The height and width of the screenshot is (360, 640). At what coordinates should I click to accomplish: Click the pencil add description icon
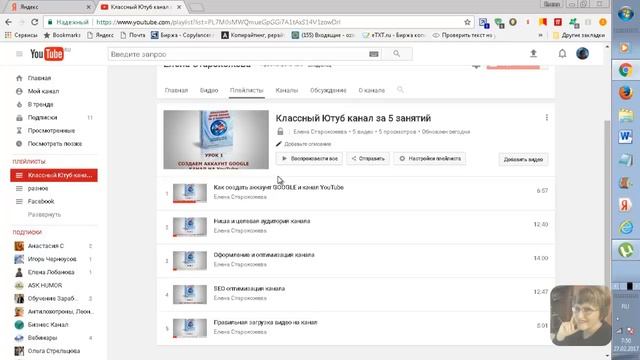[x=279, y=144]
